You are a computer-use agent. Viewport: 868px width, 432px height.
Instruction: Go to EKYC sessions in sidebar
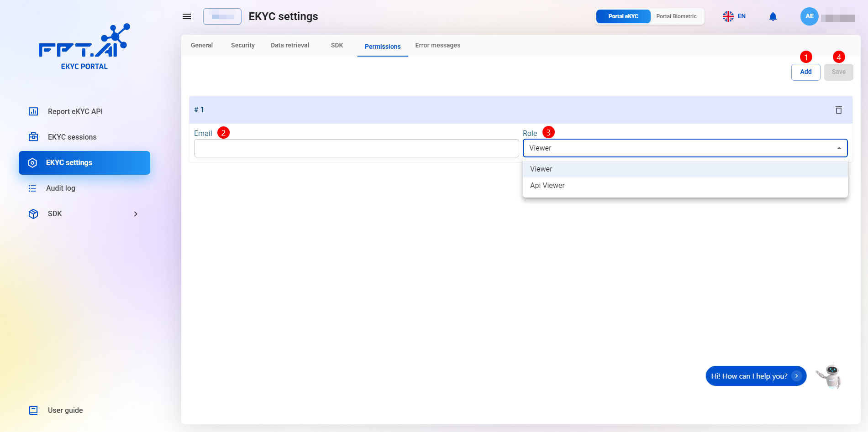coord(72,137)
